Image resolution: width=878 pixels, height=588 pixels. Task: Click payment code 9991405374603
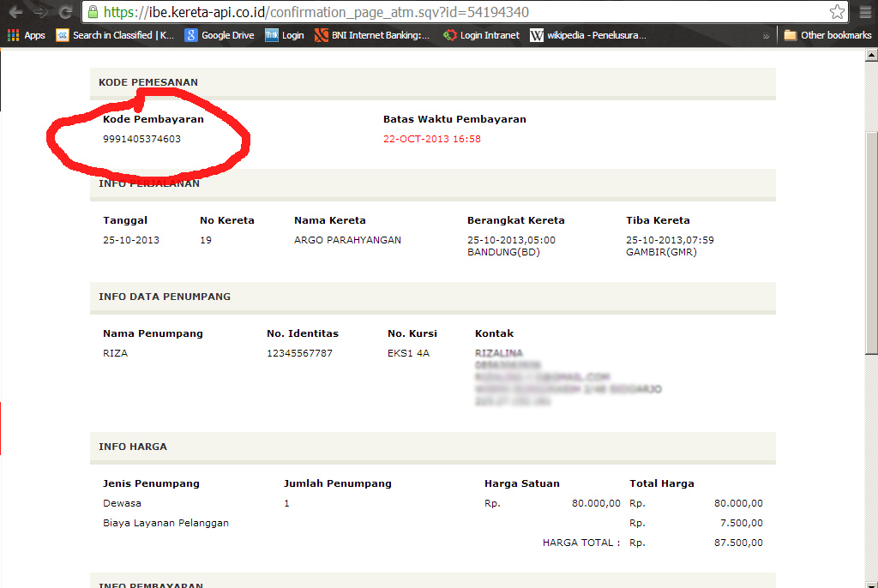141,139
